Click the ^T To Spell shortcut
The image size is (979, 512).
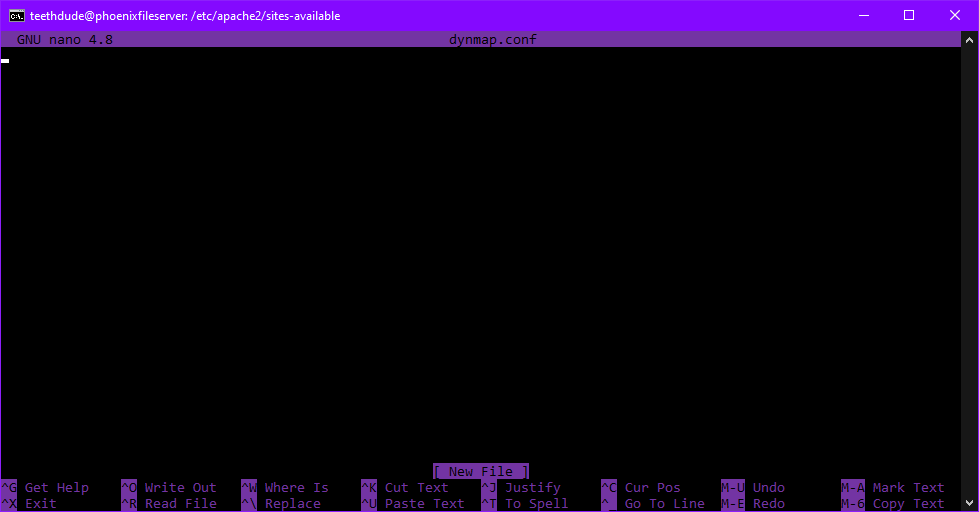[x=524, y=503]
